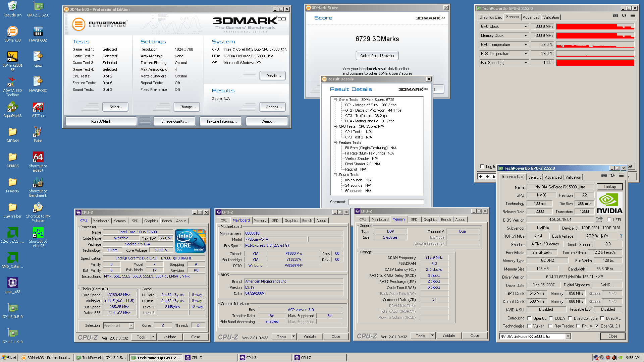Toggle the PhysX checkbox
The width and height of the screenshot is (644, 362).
(x=578, y=326)
